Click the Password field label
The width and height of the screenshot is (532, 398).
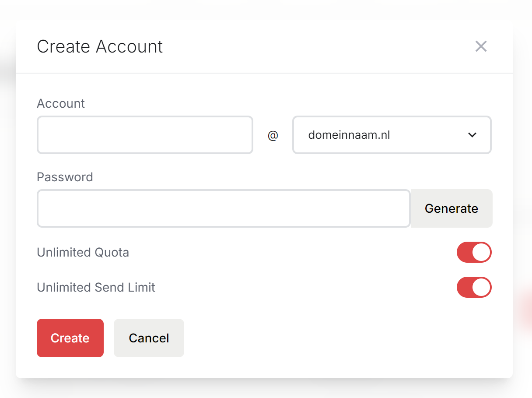pyautogui.click(x=65, y=177)
